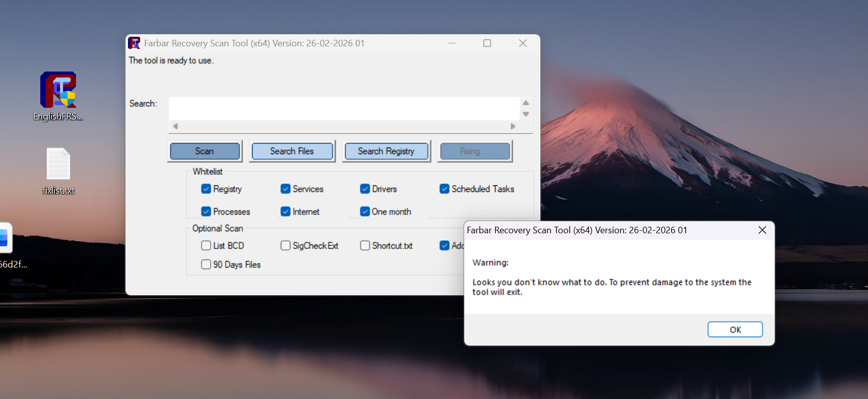Uncheck the Services whitelist checkbox
The width and height of the screenshot is (868, 399).
point(285,189)
